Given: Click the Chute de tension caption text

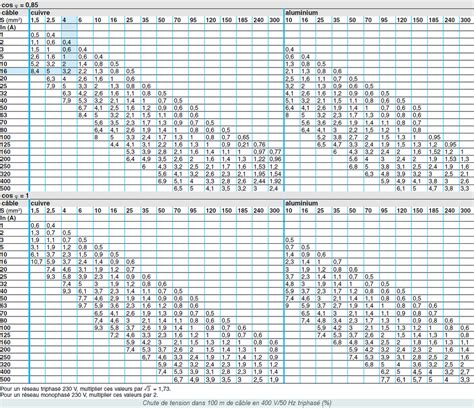Looking at the screenshot, I should pyautogui.click(x=237, y=403).
